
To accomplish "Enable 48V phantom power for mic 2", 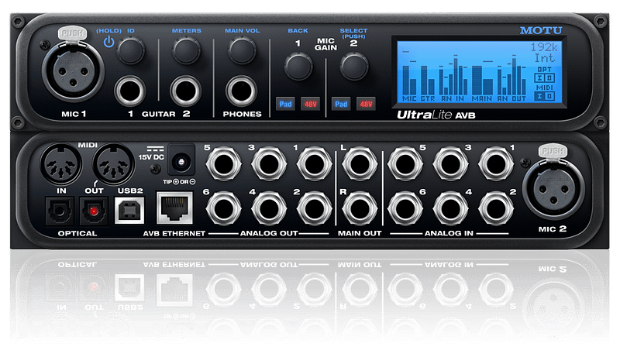I will pos(365,102).
